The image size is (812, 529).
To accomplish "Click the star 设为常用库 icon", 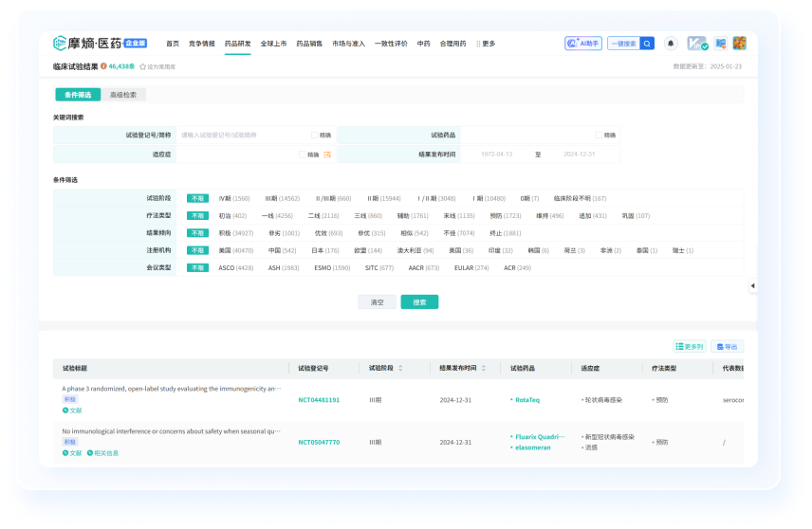I will point(143,66).
